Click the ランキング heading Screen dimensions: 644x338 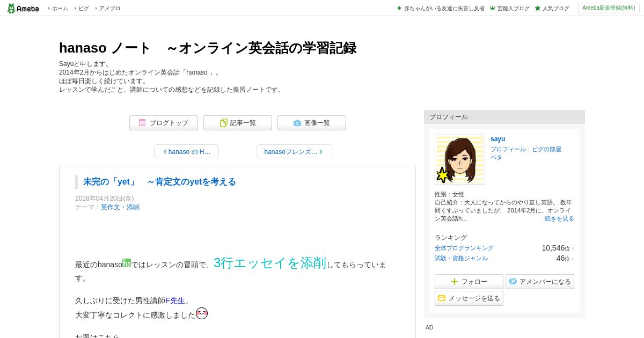(x=451, y=238)
